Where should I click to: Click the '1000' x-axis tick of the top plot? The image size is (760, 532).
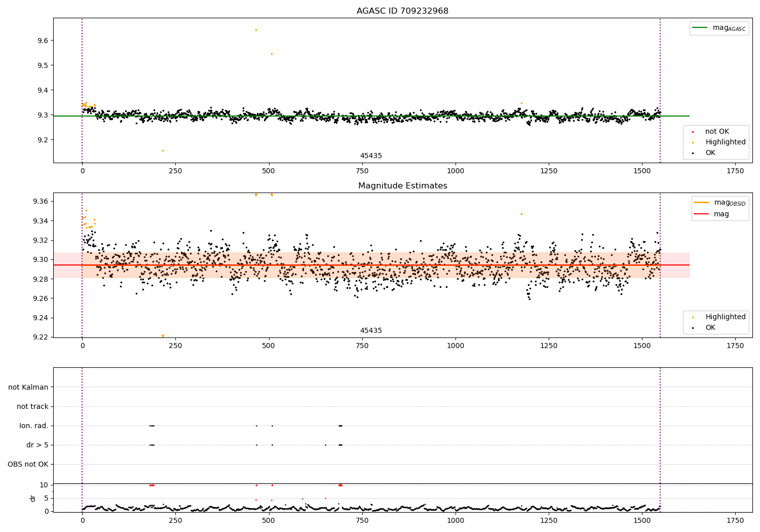(455, 171)
